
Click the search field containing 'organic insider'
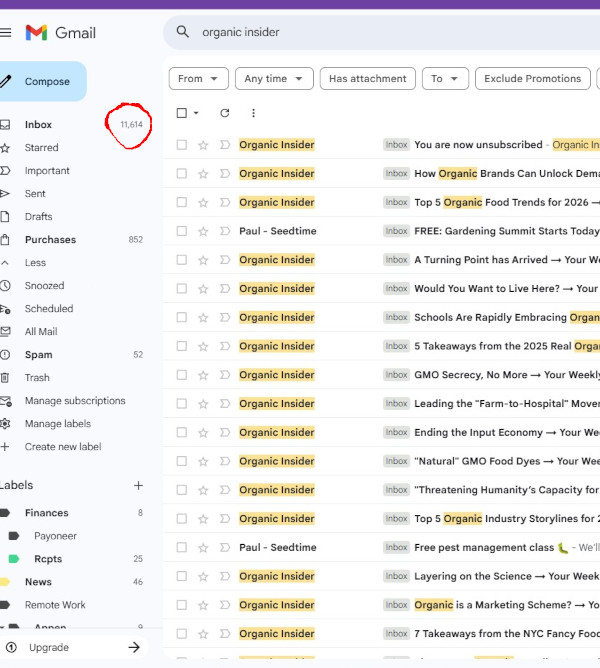coord(380,32)
